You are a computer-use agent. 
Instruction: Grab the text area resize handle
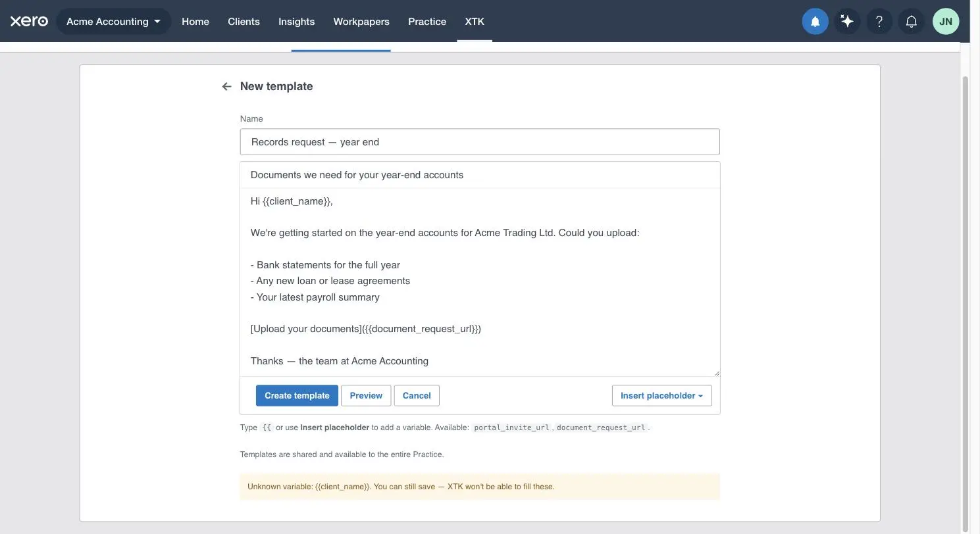pos(716,372)
